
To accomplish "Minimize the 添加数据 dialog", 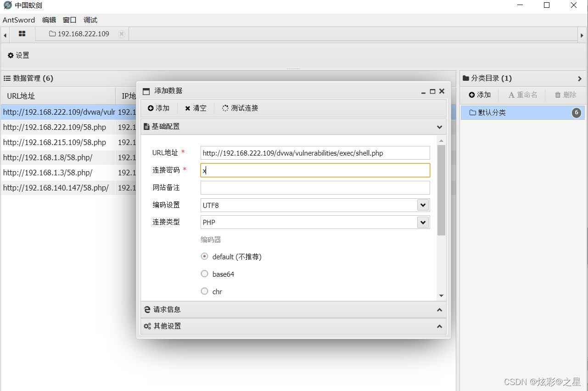I will (x=423, y=92).
